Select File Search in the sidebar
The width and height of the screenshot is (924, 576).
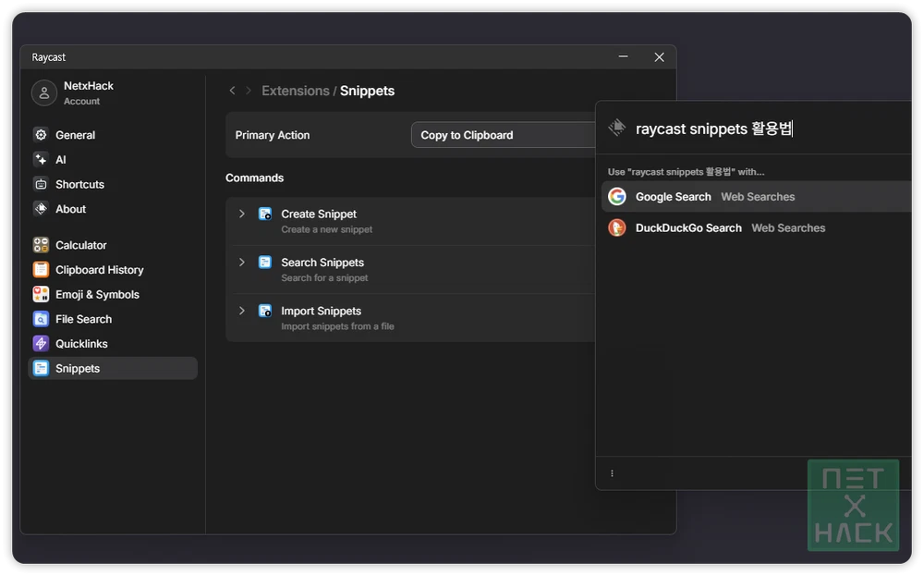click(x=113, y=320)
